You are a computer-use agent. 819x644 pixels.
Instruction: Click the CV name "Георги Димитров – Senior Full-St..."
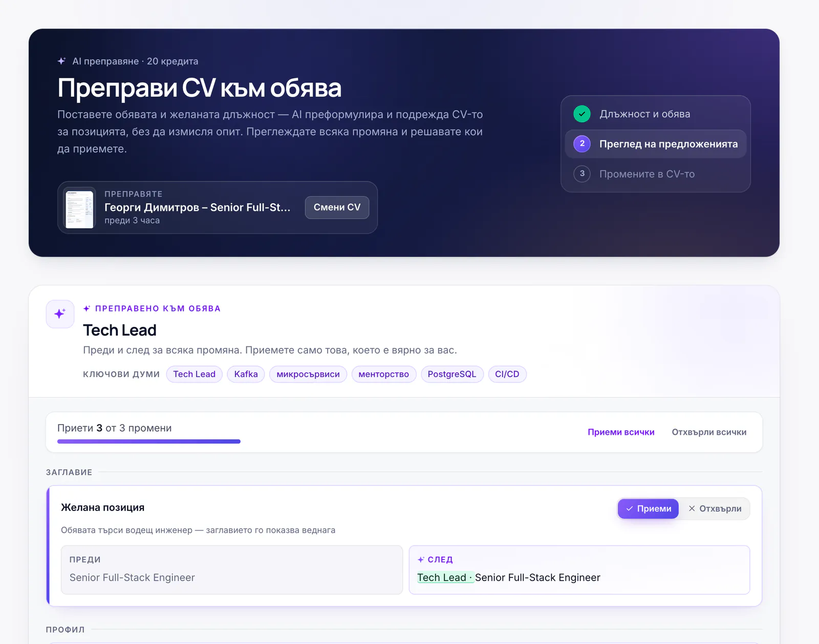[x=198, y=207]
